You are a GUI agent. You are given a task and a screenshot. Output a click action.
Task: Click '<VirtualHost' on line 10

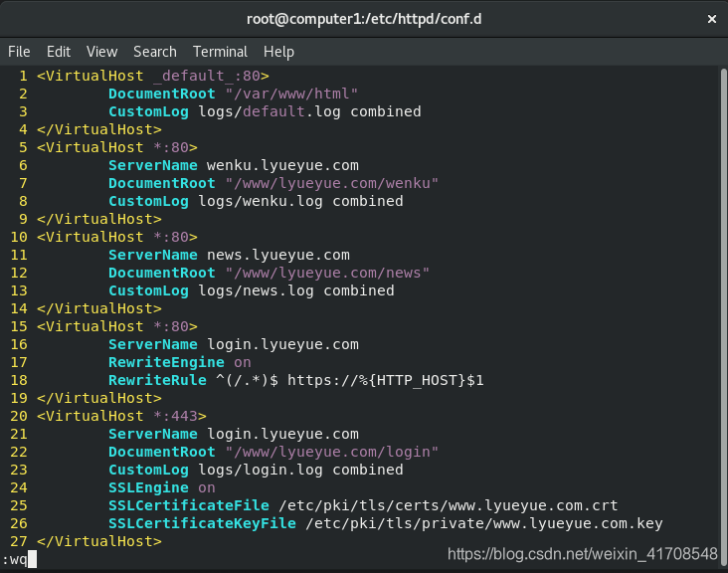coord(91,237)
